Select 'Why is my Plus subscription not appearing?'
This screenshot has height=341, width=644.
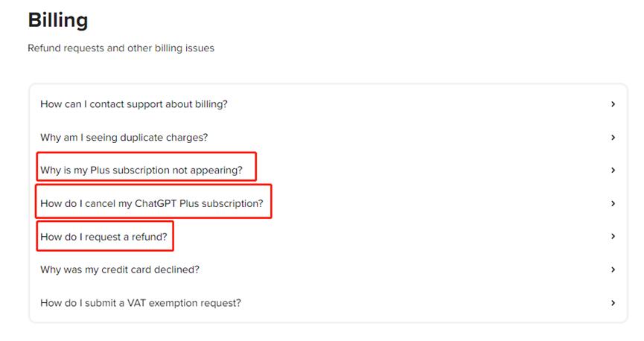point(141,170)
